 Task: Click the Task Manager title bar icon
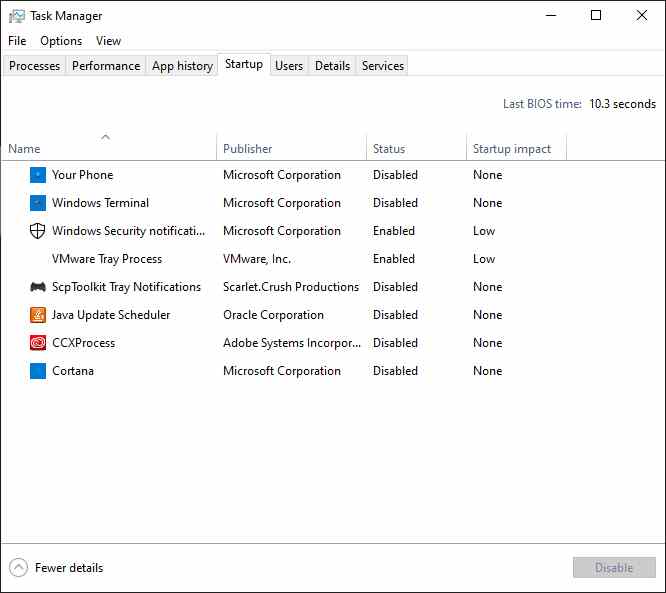17,16
